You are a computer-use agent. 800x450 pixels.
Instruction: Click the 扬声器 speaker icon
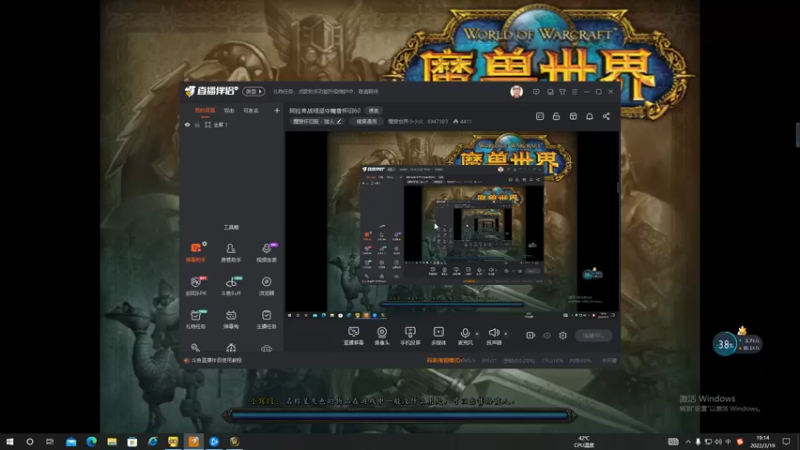[493, 333]
